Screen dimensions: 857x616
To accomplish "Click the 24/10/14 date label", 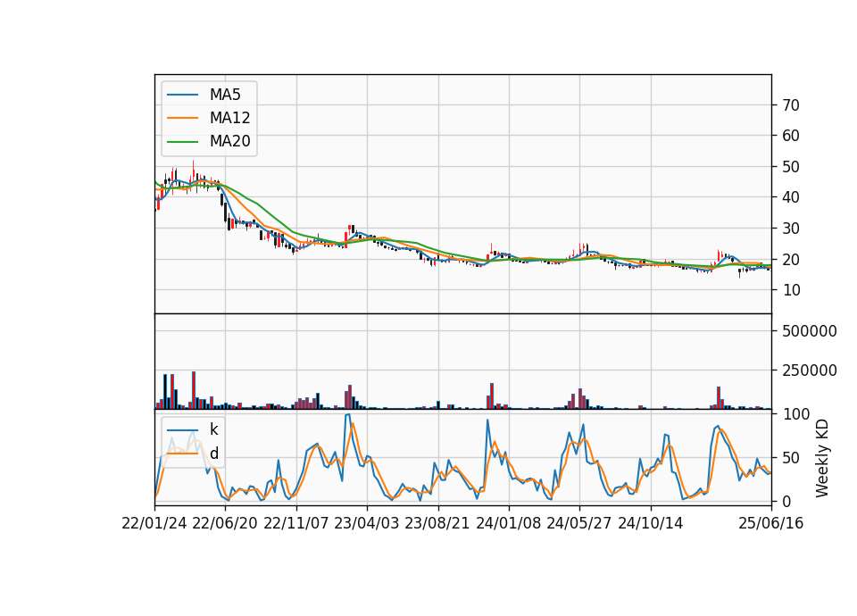I will [651, 523].
